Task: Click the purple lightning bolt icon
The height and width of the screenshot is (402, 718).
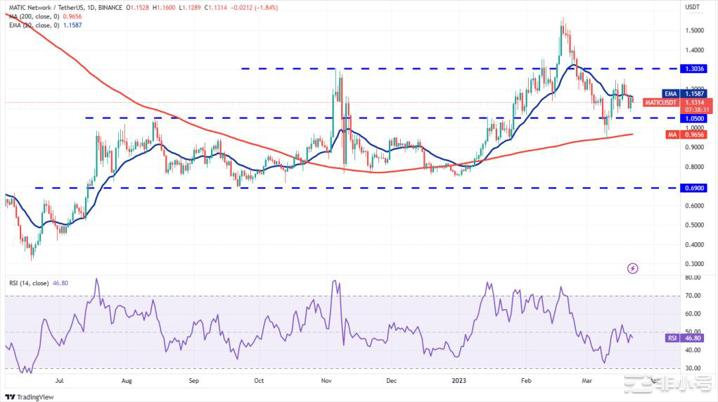Action: [x=632, y=268]
